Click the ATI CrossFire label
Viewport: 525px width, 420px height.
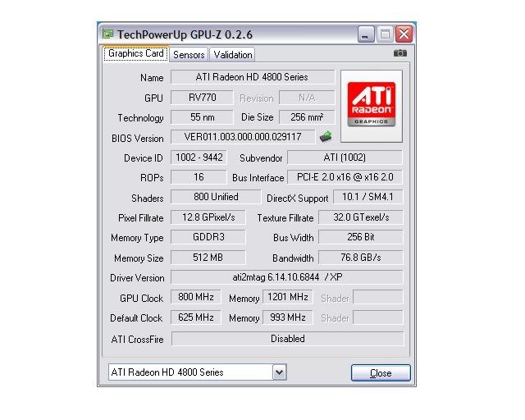click(137, 340)
